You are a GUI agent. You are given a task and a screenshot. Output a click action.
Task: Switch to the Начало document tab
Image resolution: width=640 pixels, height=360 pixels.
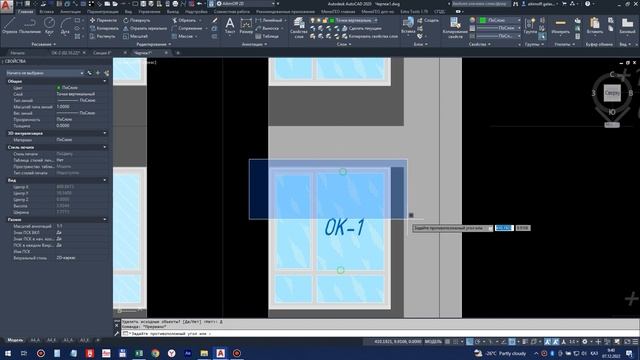[x=18, y=53]
